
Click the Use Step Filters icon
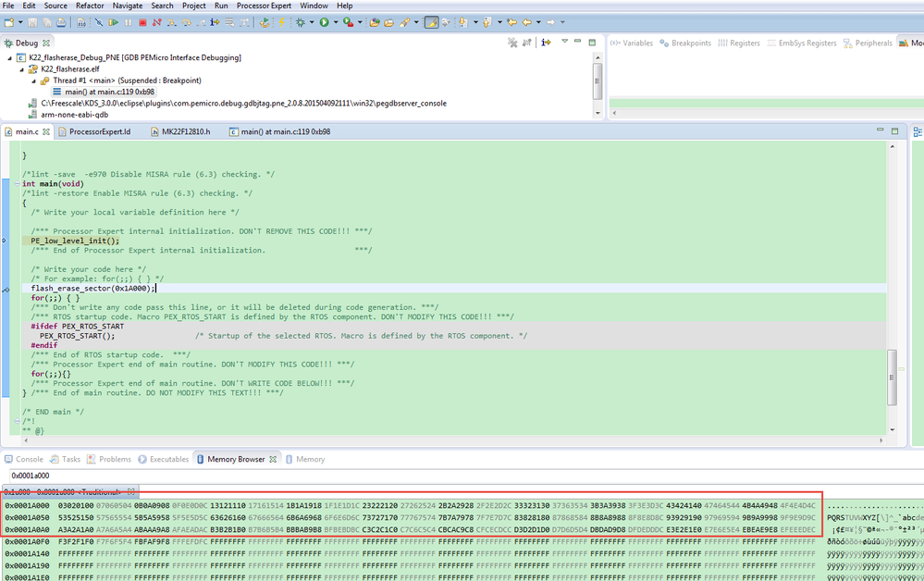tap(244, 22)
